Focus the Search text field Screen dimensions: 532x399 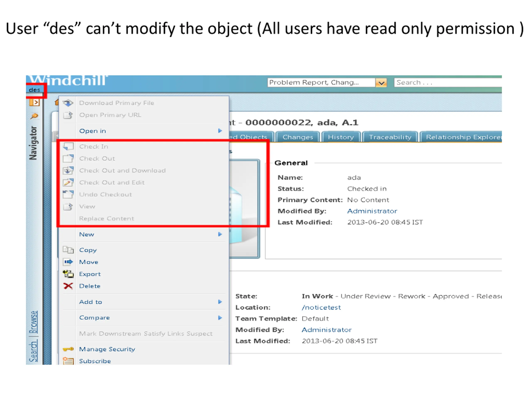[448, 83]
